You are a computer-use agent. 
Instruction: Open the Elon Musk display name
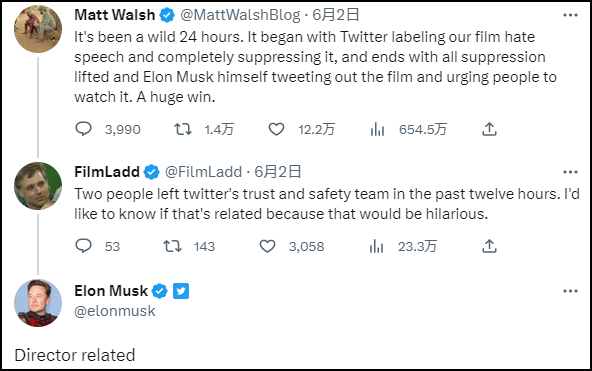tap(111, 291)
